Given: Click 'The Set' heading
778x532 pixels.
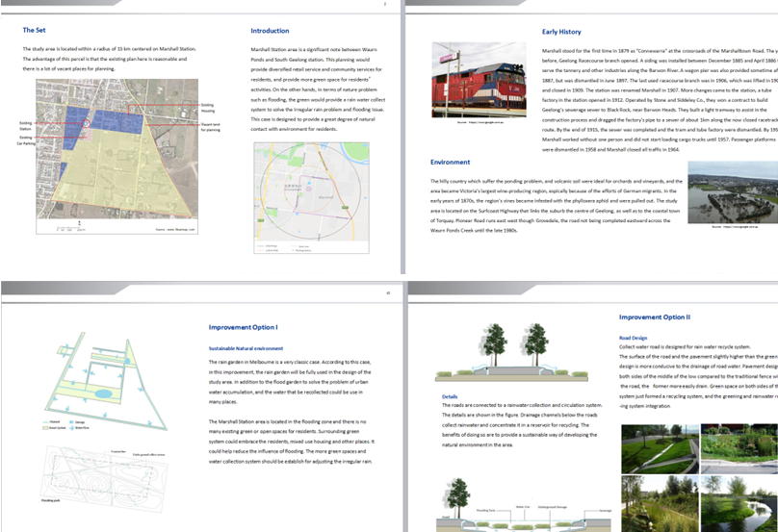Looking at the screenshot, I should tap(36, 30).
